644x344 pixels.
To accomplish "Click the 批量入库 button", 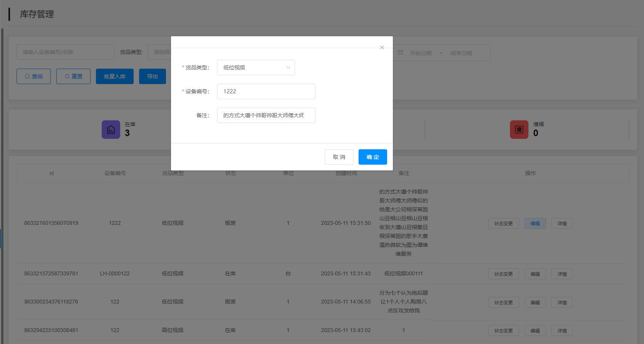I will click(114, 76).
